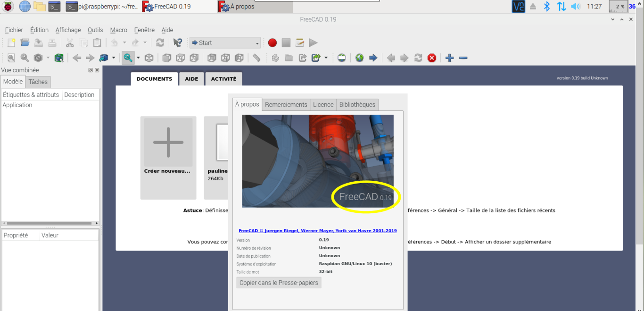This screenshot has height=311, width=644.
Task: Zoom in with the blue plus icon
Action: (x=450, y=58)
